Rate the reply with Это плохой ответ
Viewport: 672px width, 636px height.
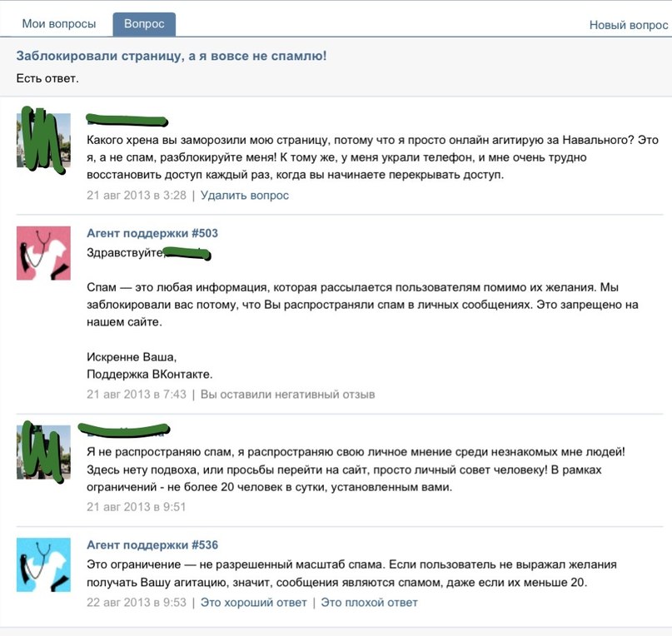coord(369,602)
